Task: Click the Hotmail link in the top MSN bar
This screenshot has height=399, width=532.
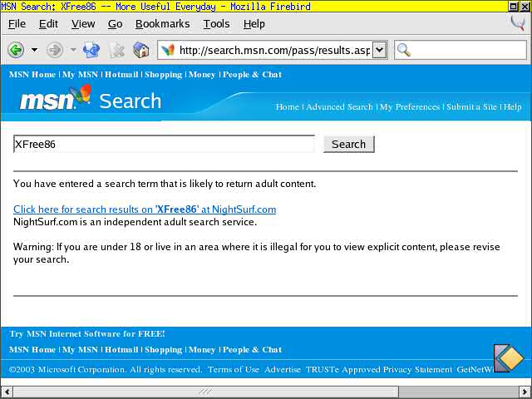Action: pyautogui.click(x=121, y=74)
